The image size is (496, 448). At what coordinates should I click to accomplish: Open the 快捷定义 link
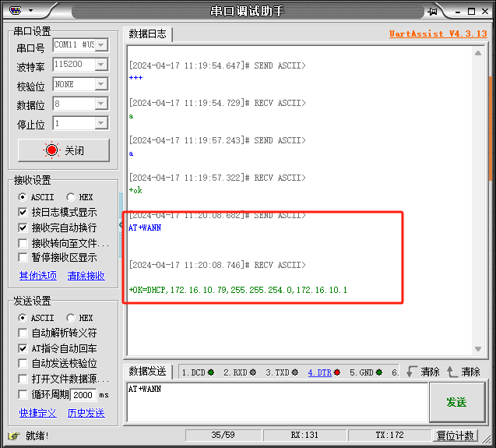(x=38, y=413)
